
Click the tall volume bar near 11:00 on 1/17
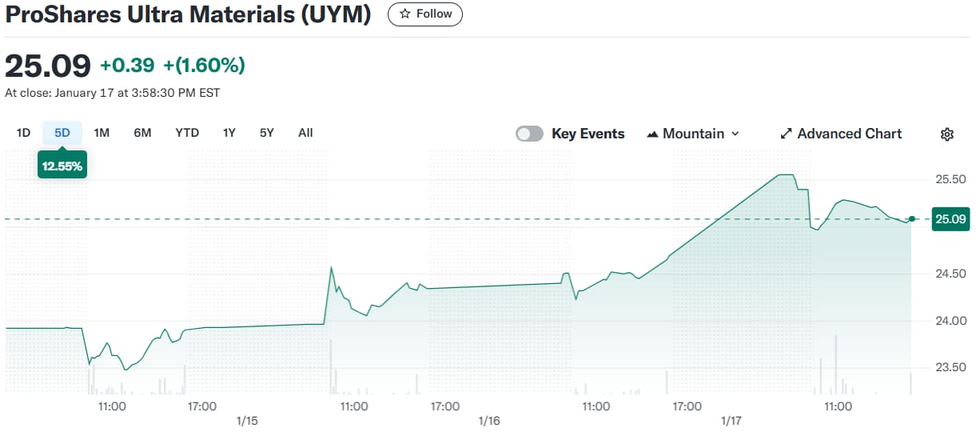[x=835, y=365]
